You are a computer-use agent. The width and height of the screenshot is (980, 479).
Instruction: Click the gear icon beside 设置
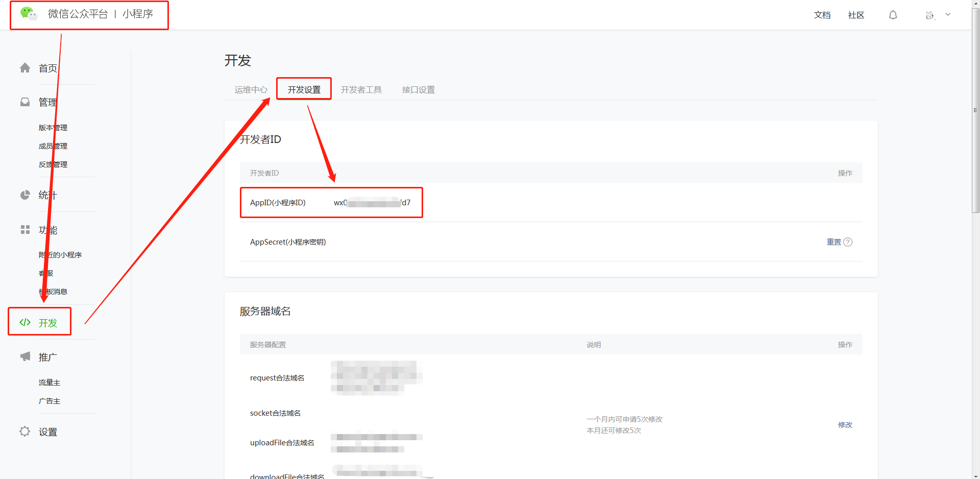(x=25, y=432)
